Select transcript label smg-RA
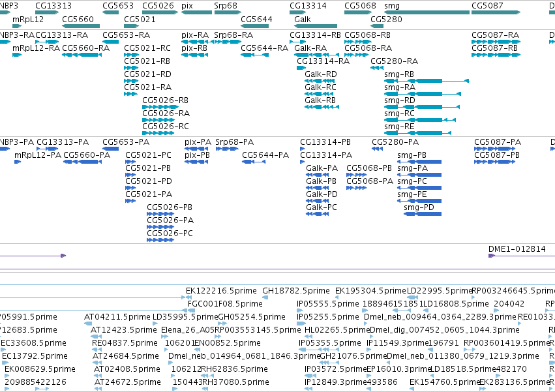 pyautogui.click(x=400, y=87)
